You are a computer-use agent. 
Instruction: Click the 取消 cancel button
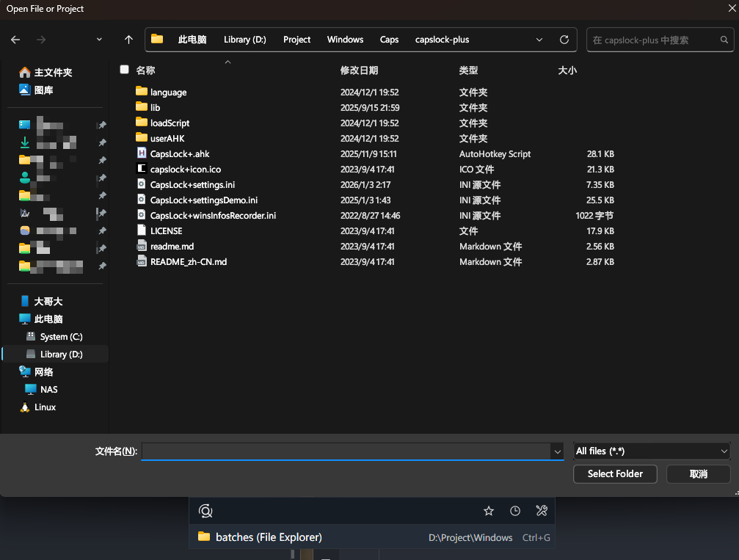(698, 474)
